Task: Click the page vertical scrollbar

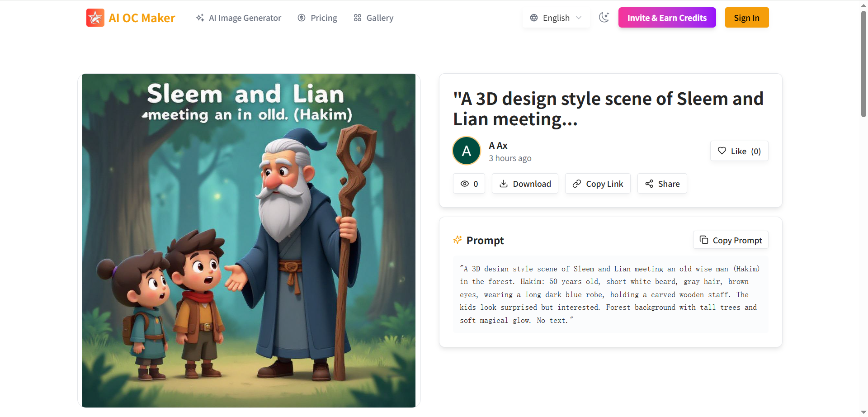Action: point(863,63)
